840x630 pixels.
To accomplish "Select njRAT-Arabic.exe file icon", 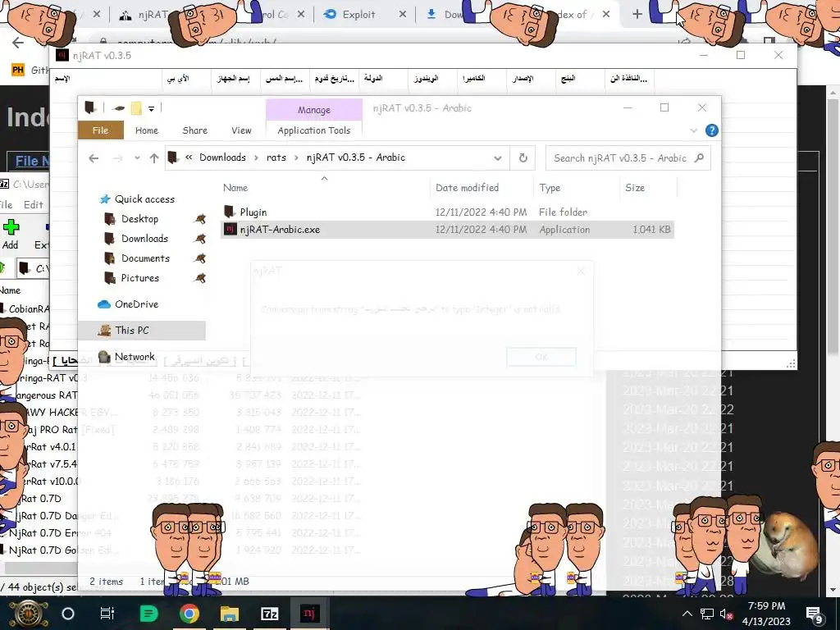I will click(x=231, y=230).
